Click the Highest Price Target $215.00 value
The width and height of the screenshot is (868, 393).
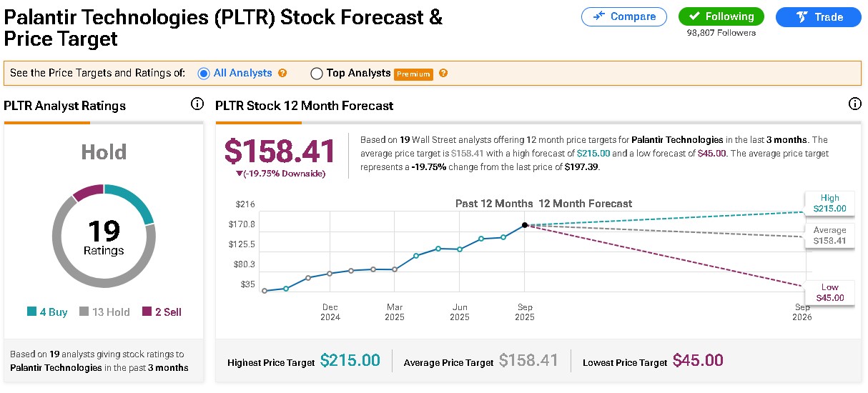point(350,361)
